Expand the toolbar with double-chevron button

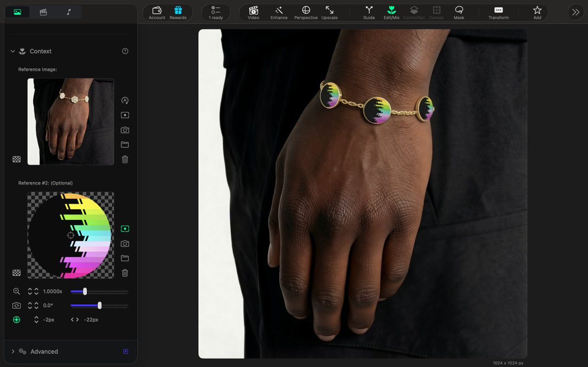tap(575, 12)
